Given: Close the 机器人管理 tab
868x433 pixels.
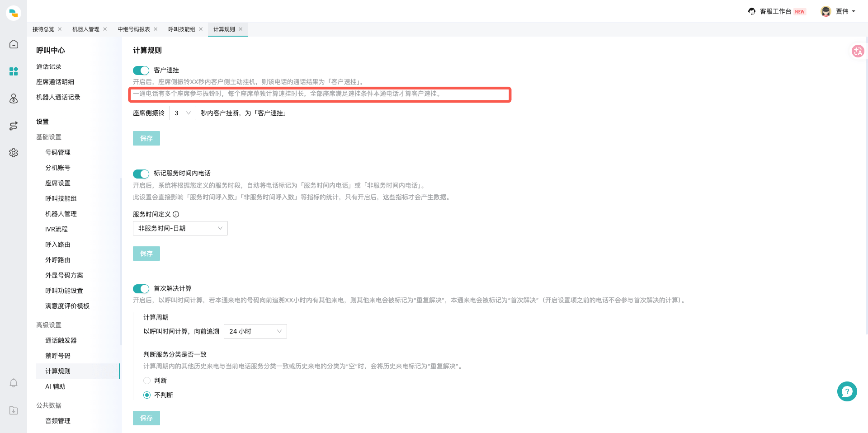Looking at the screenshot, I should tap(105, 29).
